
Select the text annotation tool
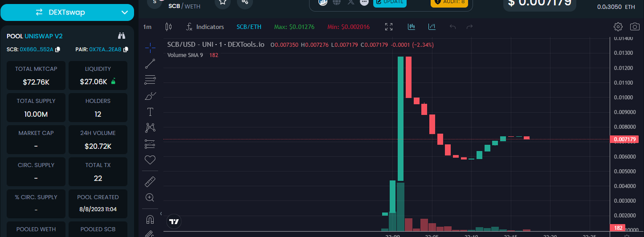pos(150,112)
